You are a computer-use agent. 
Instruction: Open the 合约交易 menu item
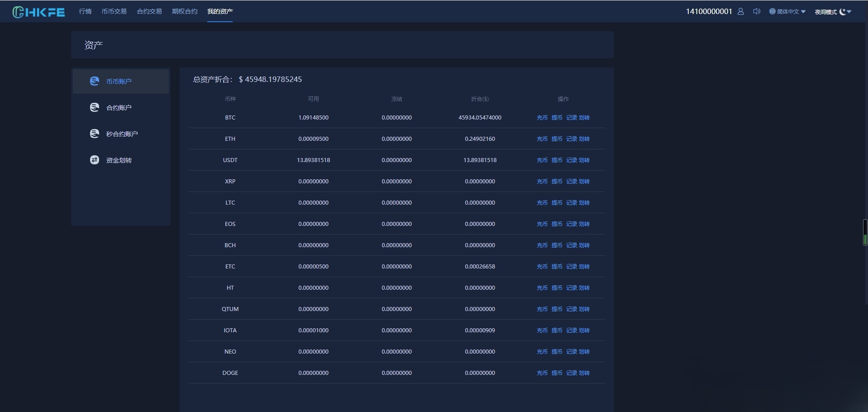click(x=149, y=11)
